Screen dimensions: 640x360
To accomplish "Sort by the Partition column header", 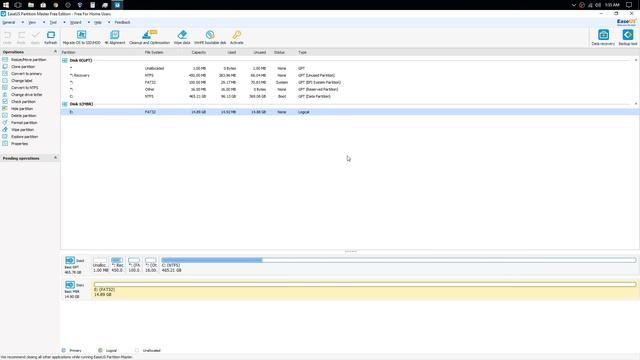I will [x=68, y=52].
